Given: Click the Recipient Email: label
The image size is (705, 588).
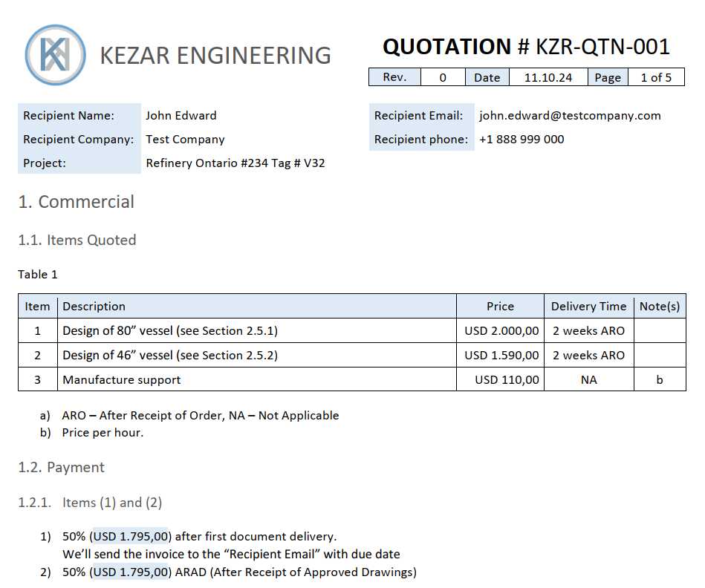Looking at the screenshot, I should 418,115.
